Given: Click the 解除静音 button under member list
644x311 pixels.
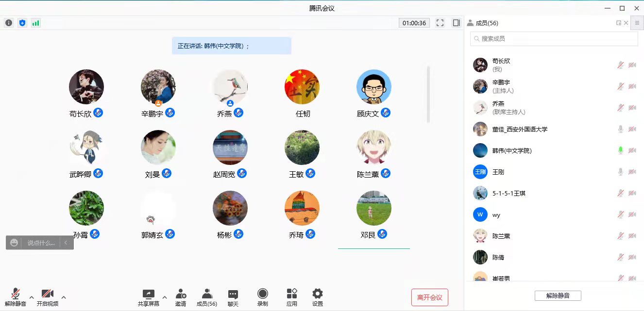Looking at the screenshot, I should tap(558, 295).
